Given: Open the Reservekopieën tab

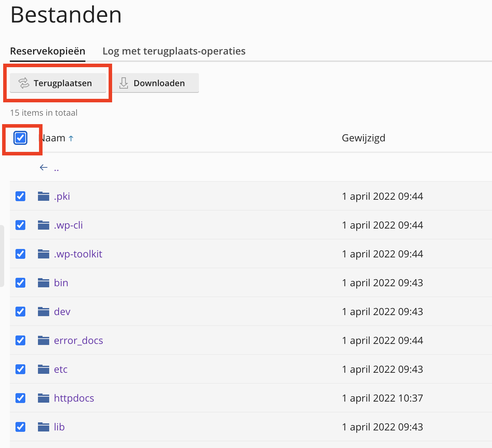Looking at the screenshot, I should pos(48,51).
